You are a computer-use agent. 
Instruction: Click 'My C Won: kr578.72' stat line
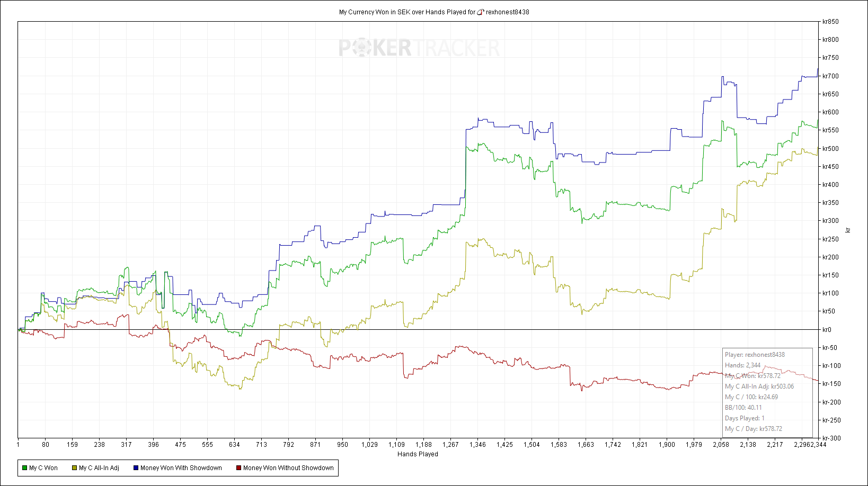[x=752, y=376]
